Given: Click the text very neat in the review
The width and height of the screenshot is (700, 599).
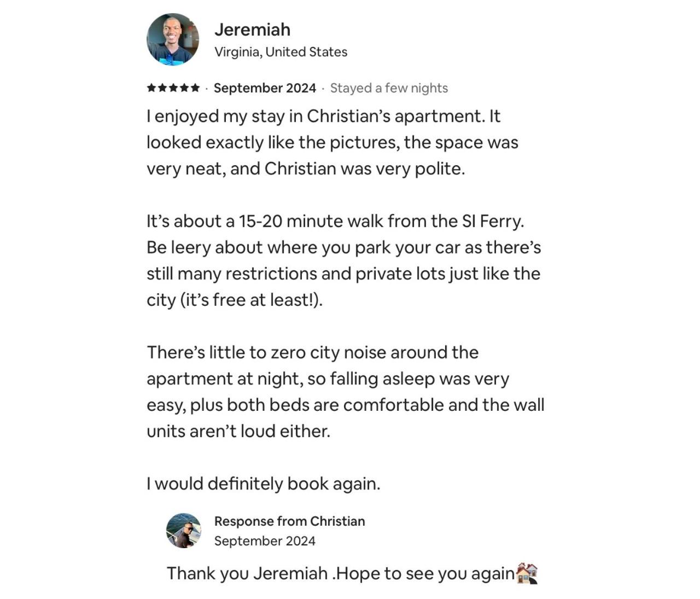Looking at the screenshot, I should (186, 168).
